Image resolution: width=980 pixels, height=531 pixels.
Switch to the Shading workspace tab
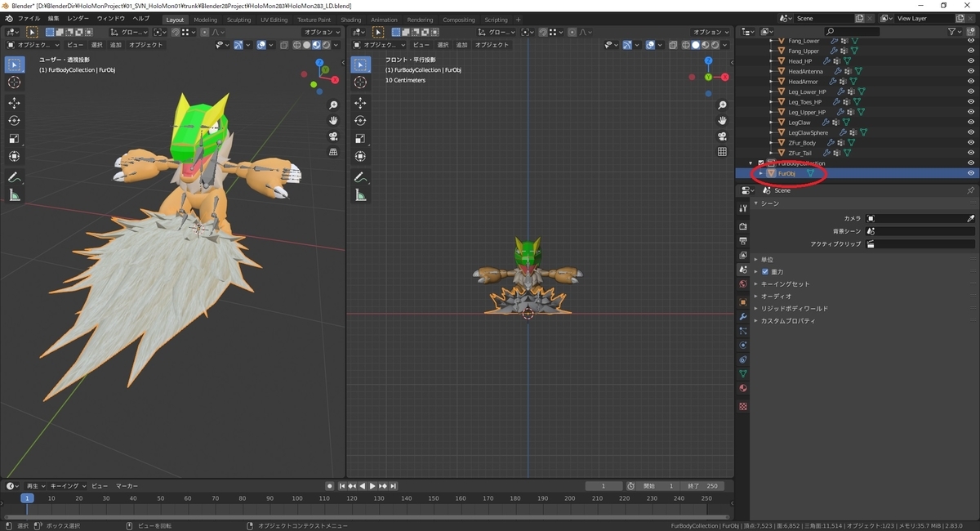(x=351, y=20)
